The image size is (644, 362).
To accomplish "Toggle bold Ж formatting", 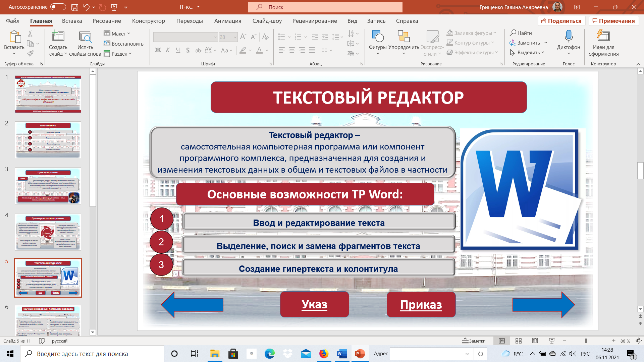I will (158, 50).
